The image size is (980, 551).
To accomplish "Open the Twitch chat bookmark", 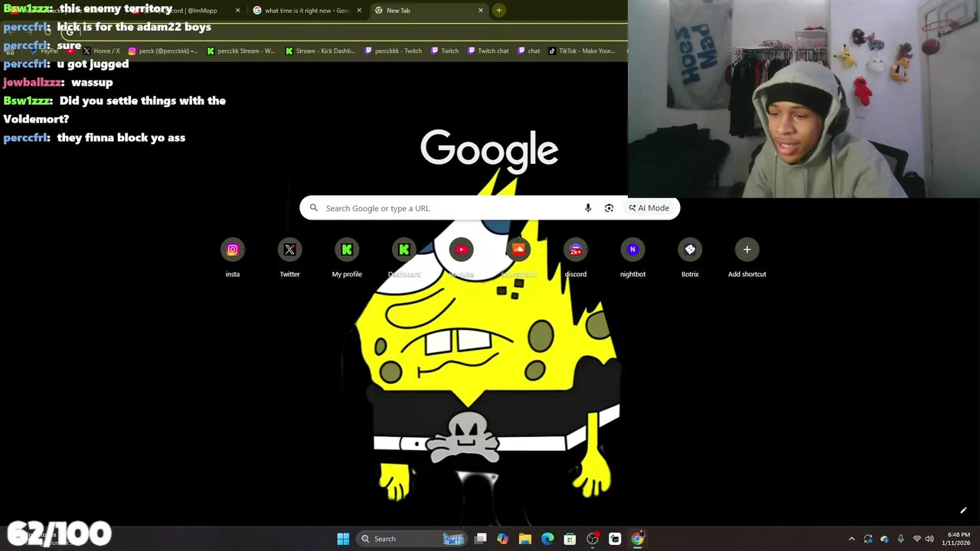I will click(487, 51).
